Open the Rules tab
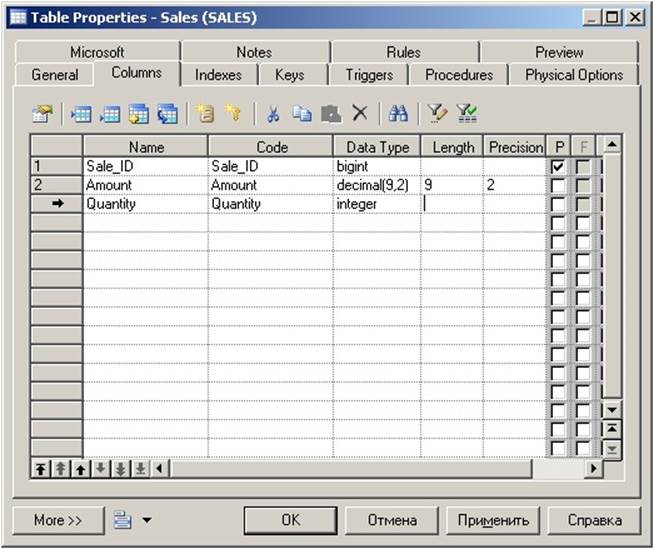This screenshot has height=549, width=654. tap(403, 52)
